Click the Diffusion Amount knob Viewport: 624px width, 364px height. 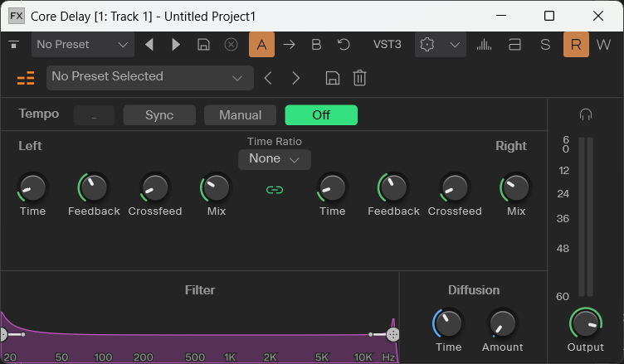(502, 323)
